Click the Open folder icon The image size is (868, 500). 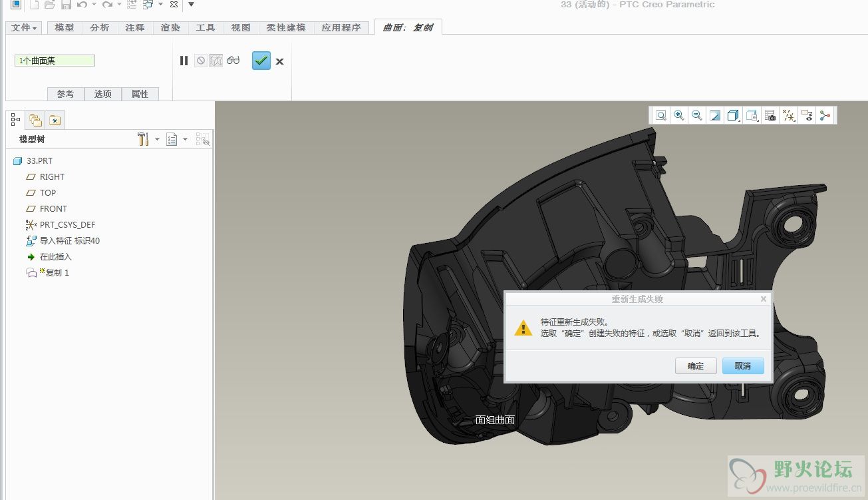(x=49, y=5)
